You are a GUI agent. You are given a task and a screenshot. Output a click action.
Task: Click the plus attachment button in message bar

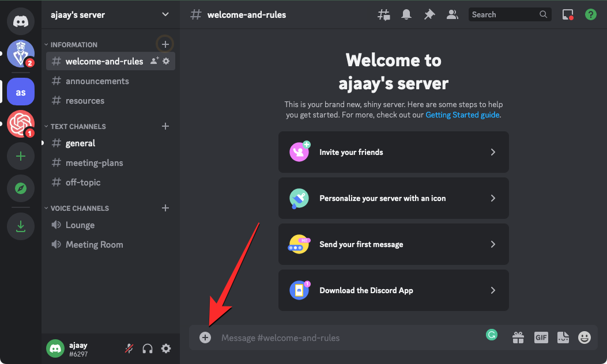(x=205, y=338)
